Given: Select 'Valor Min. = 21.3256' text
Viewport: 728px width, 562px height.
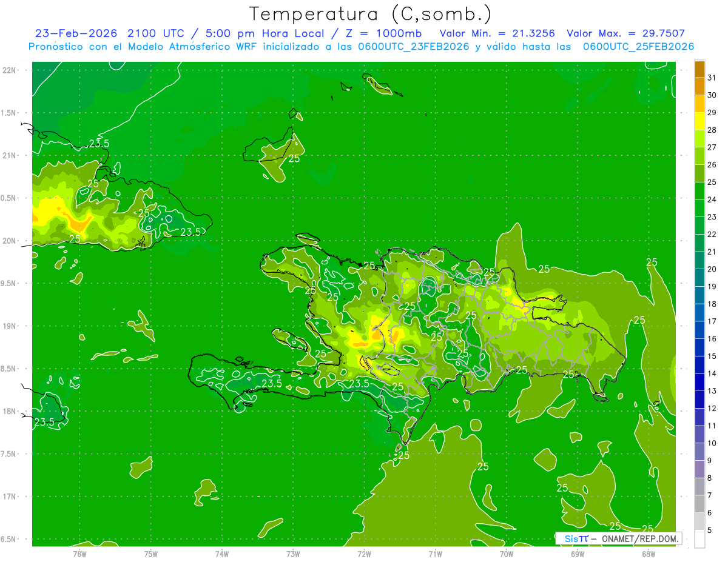Looking at the screenshot, I should click(497, 34).
